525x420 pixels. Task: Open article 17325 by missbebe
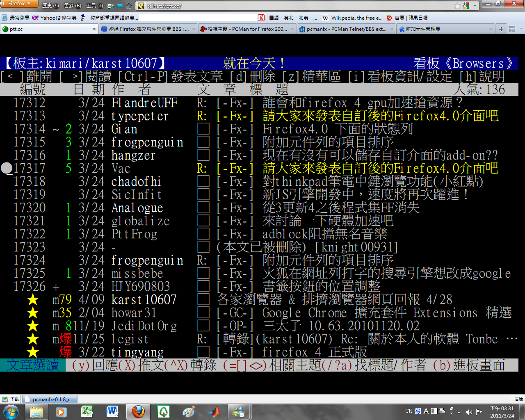coord(259,273)
